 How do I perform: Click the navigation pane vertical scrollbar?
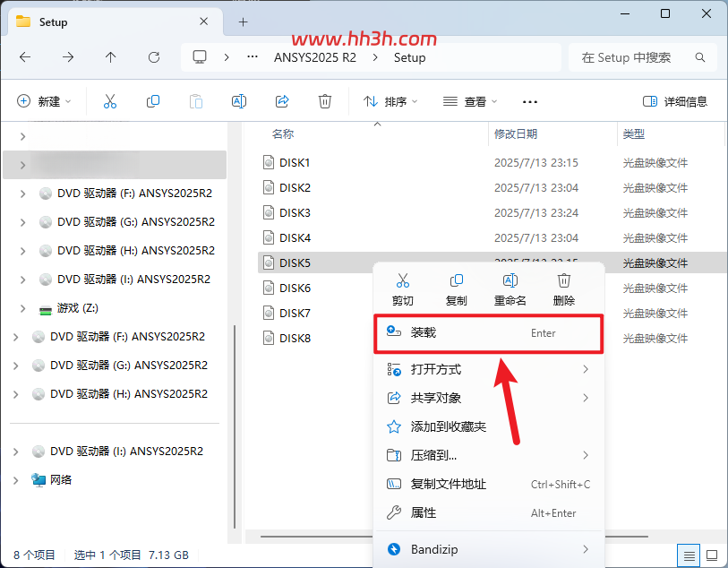pyautogui.click(x=234, y=426)
